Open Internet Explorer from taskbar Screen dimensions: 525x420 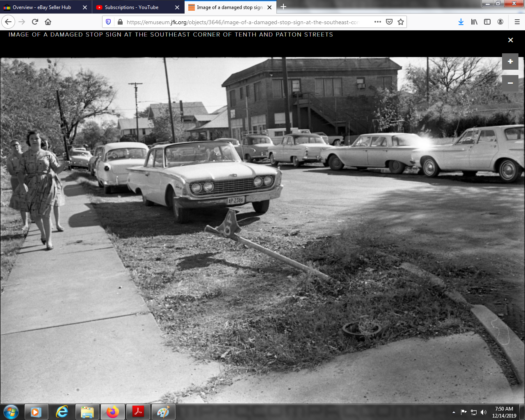(62, 412)
